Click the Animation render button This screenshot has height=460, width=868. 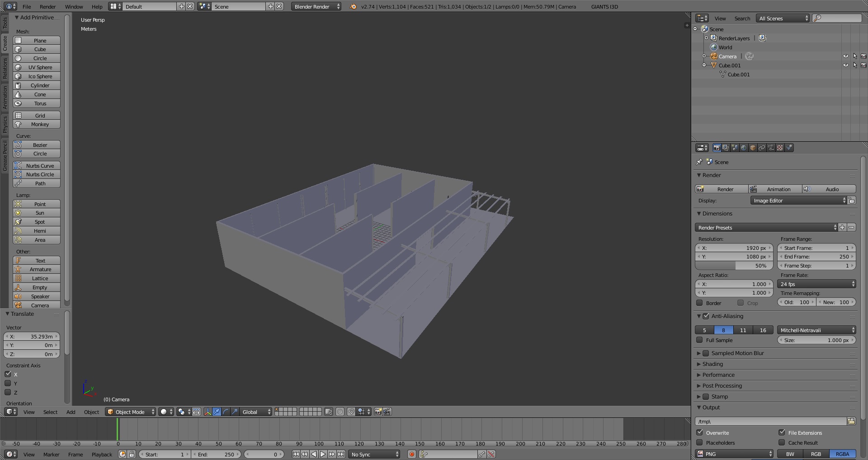775,189
